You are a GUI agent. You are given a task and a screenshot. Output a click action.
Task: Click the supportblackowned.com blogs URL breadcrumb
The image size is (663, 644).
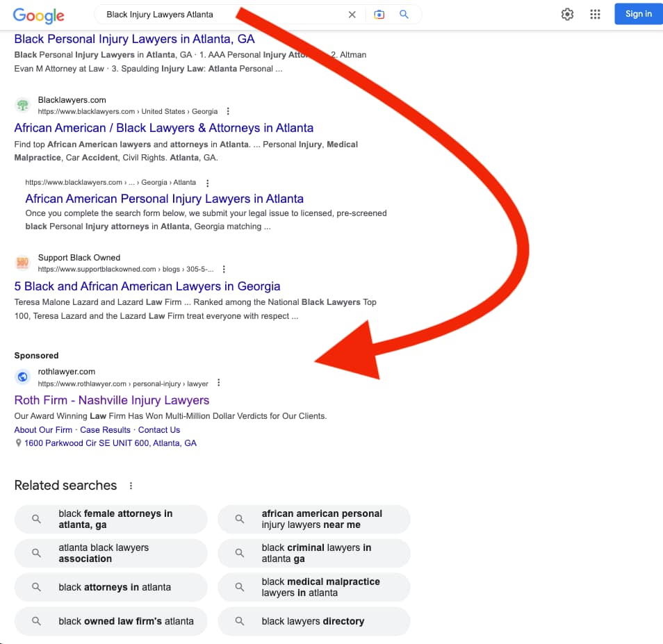126,269
